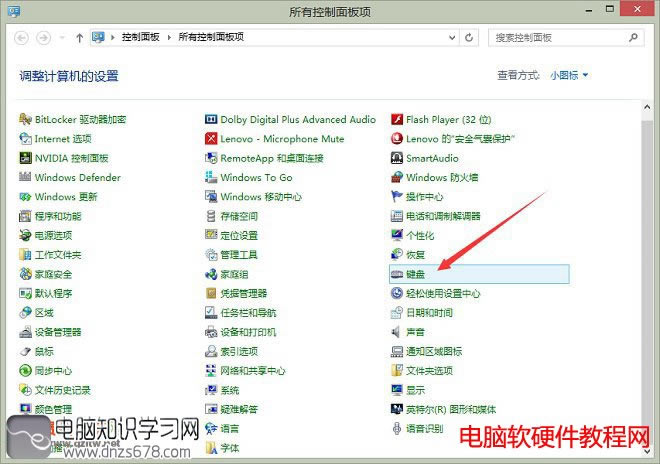This screenshot has height=464, width=660.
Task: Open the 默认程序 link
Action: click(x=53, y=293)
